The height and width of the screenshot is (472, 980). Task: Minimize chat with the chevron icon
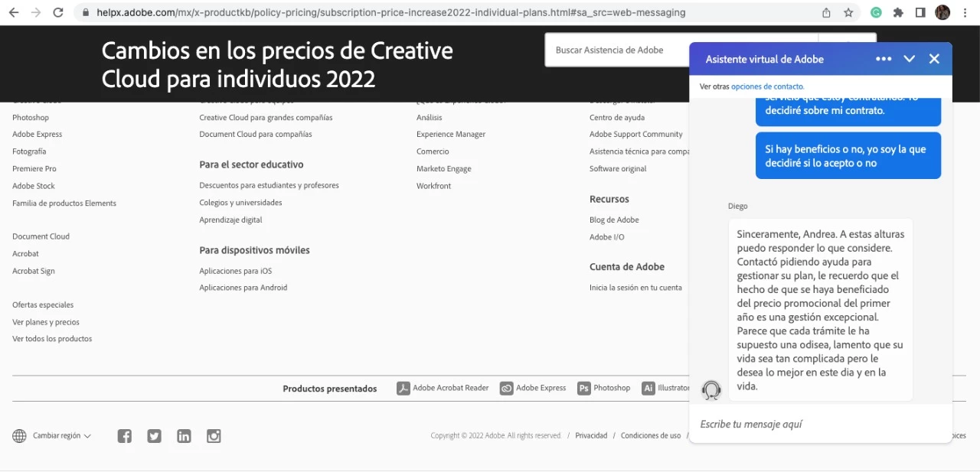point(910,59)
